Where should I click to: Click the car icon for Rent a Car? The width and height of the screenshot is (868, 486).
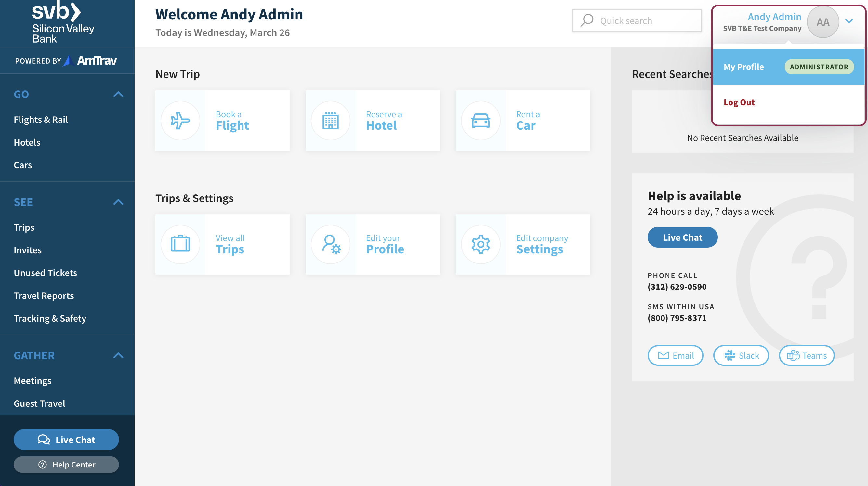click(x=480, y=121)
